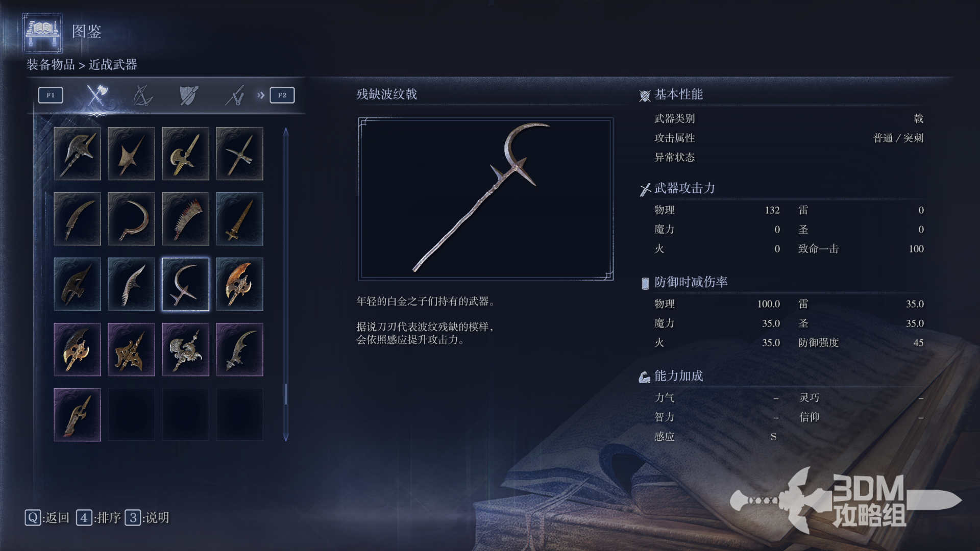The width and height of the screenshot is (980, 551).
Task: Choose the purple-bordered ornate dragon axe icon
Action: coord(185,349)
